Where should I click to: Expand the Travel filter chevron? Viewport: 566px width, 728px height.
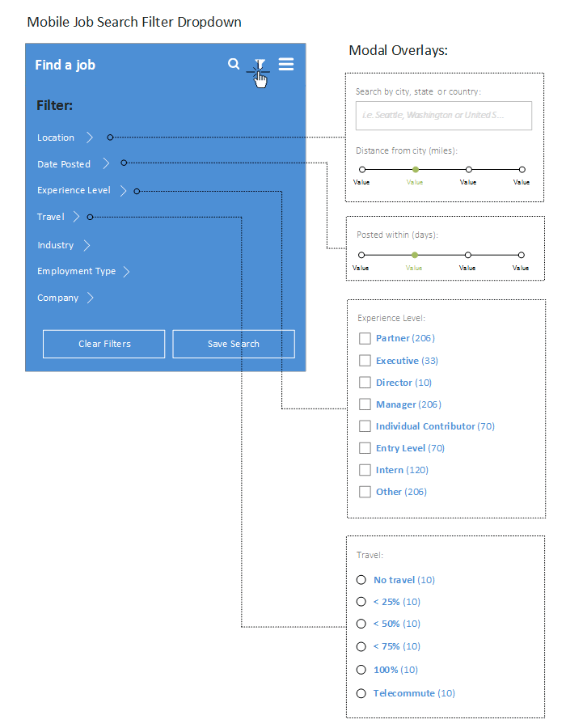pyautogui.click(x=77, y=217)
